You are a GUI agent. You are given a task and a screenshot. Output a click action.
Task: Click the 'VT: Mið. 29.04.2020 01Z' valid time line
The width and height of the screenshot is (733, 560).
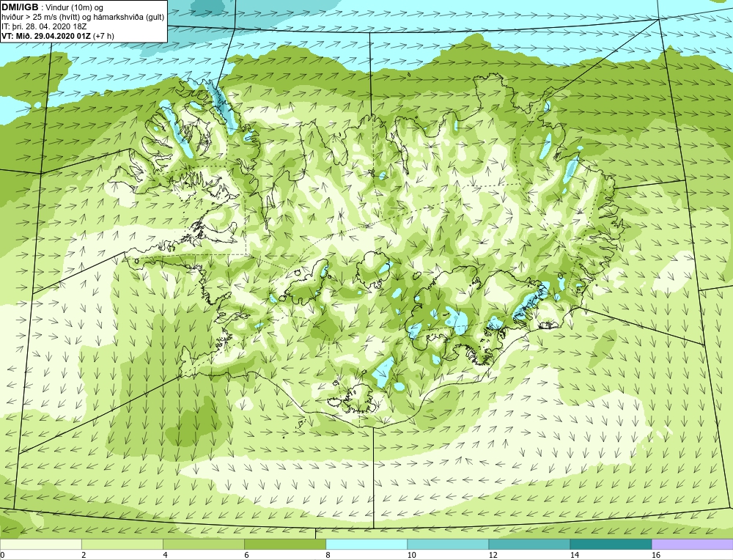[x=57, y=35]
